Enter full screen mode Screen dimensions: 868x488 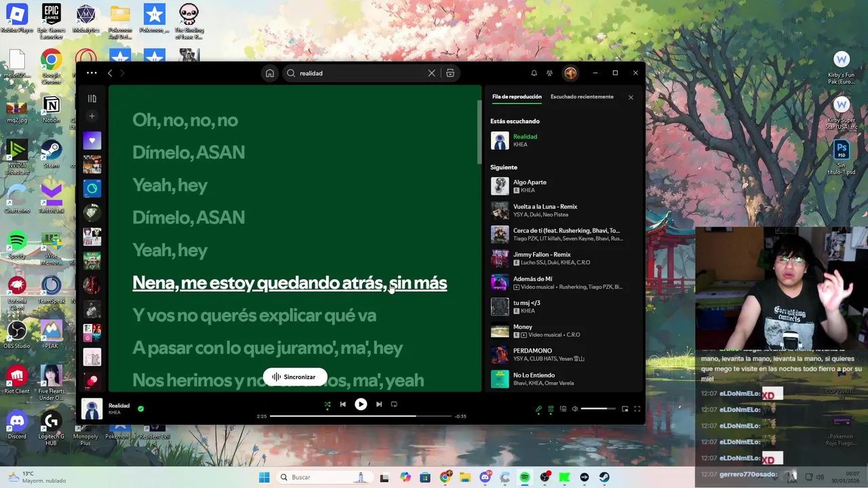[637, 409]
